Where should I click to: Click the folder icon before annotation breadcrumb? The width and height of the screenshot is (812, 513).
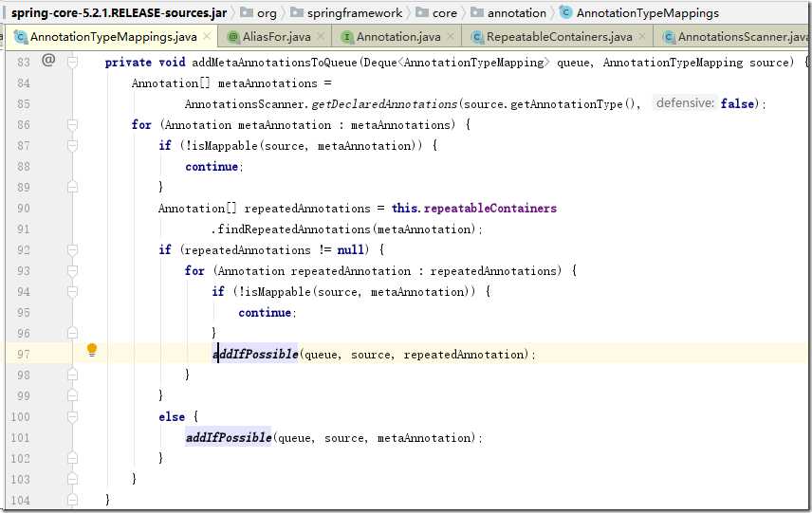477,12
